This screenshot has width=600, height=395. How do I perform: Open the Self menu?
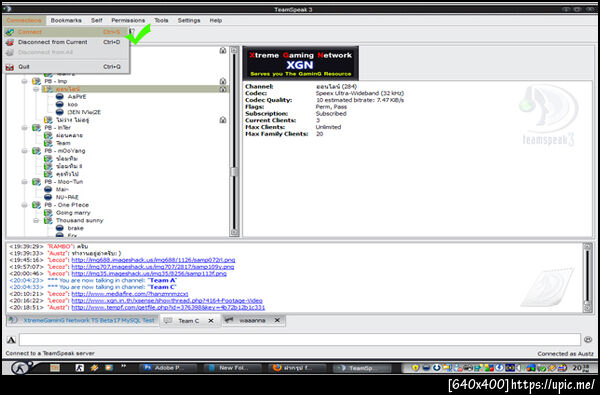96,20
